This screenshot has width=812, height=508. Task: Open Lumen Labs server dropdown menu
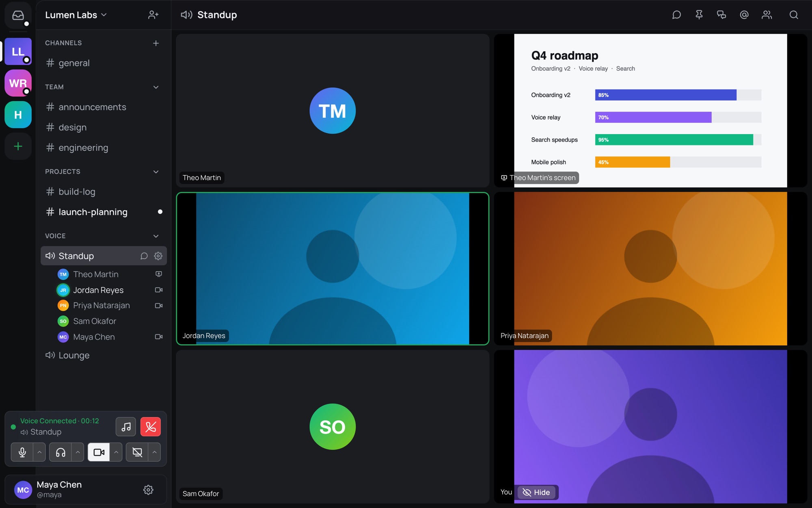click(76, 15)
